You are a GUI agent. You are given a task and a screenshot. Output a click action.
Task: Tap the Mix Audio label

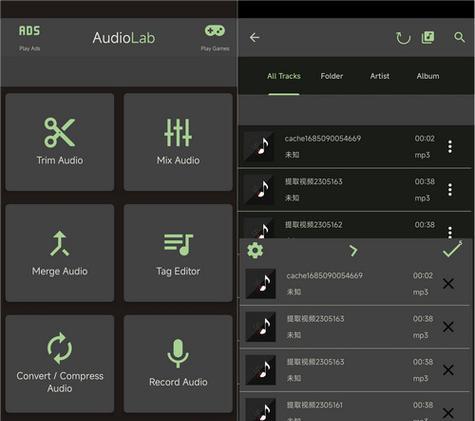(x=178, y=160)
